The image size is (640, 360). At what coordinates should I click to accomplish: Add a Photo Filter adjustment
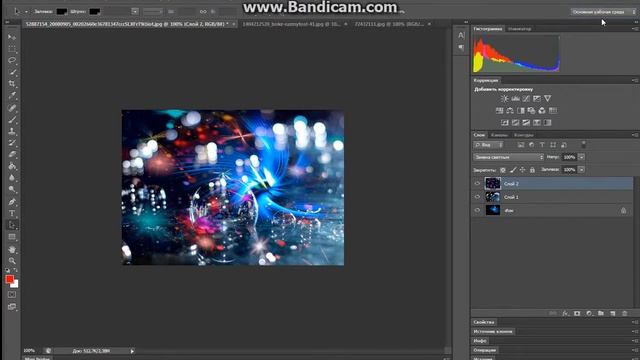coord(531,111)
